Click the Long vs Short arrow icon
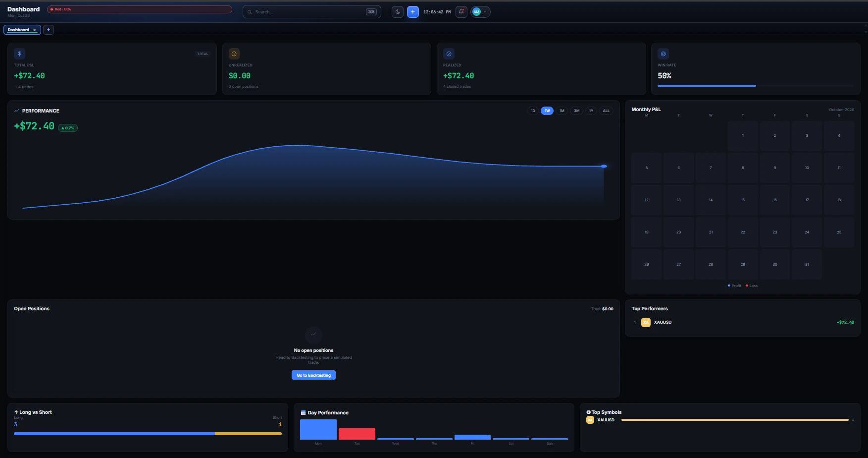868x458 pixels. [16, 412]
